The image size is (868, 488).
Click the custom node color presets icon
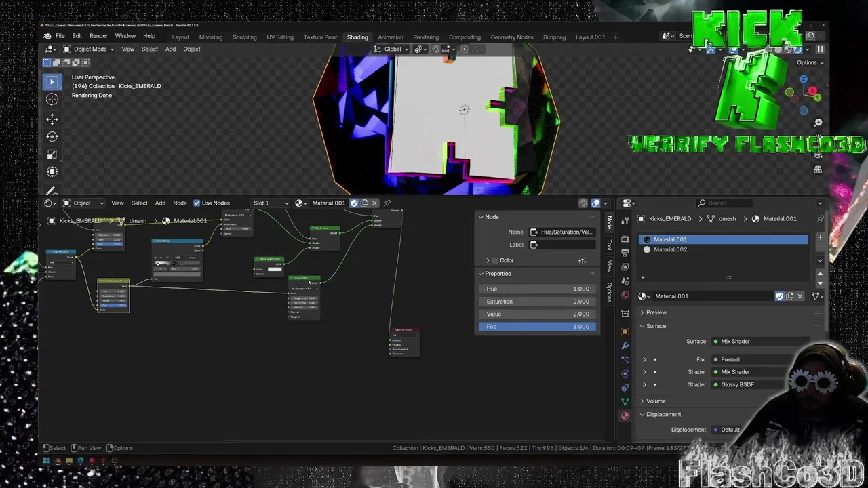(x=582, y=260)
